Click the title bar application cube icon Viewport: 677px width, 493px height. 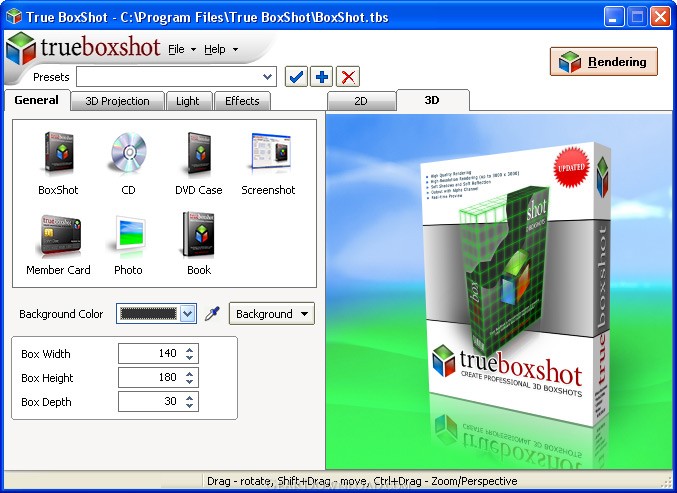tap(14, 16)
